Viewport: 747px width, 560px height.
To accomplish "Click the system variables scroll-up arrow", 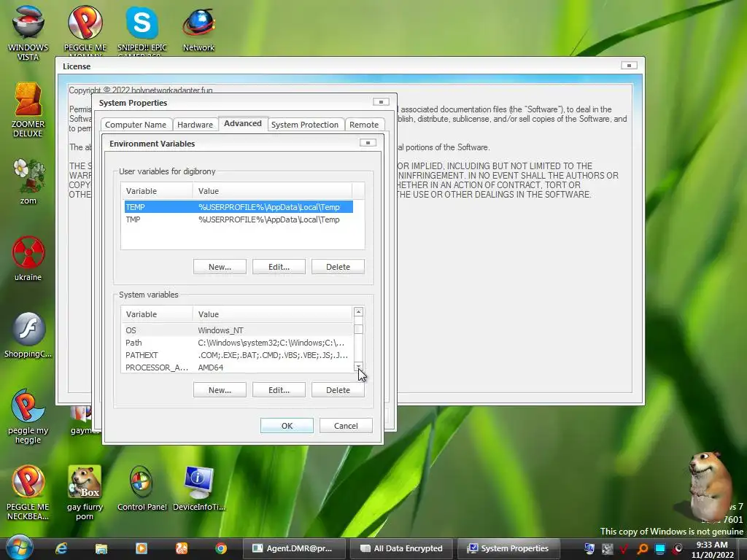I will point(359,312).
